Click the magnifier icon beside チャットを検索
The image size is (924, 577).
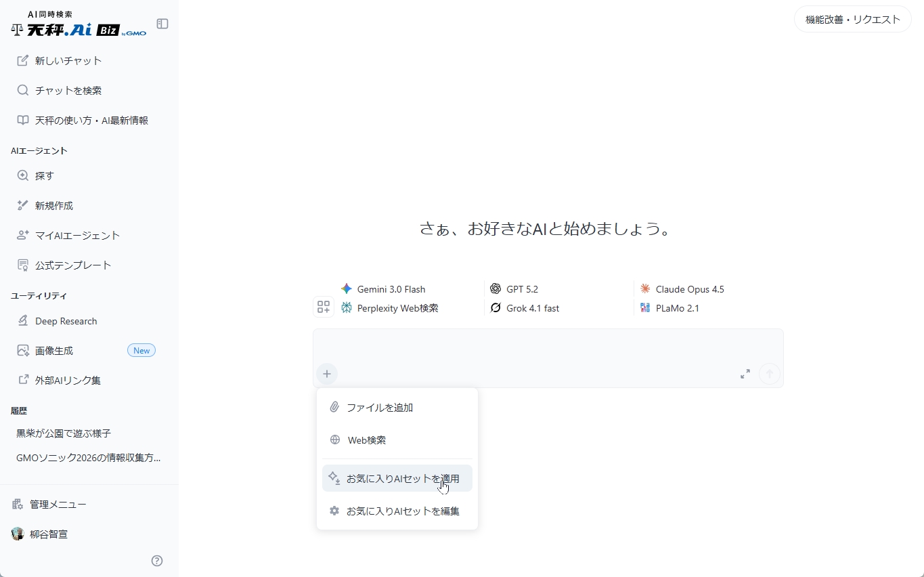pyautogui.click(x=23, y=90)
